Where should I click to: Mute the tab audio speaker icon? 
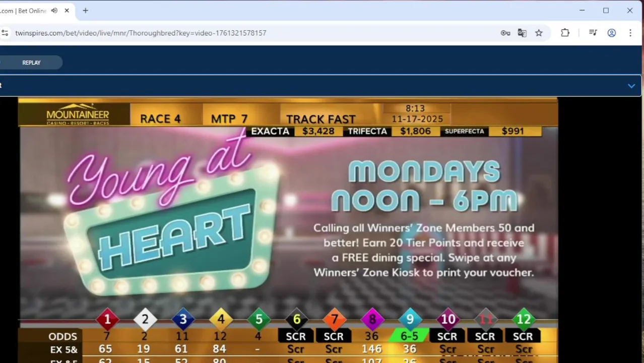[54, 11]
